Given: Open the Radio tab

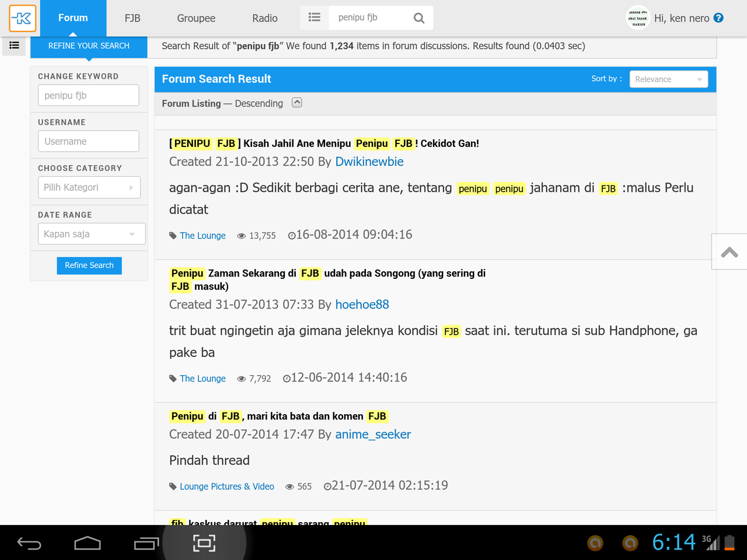Looking at the screenshot, I should pos(265,18).
